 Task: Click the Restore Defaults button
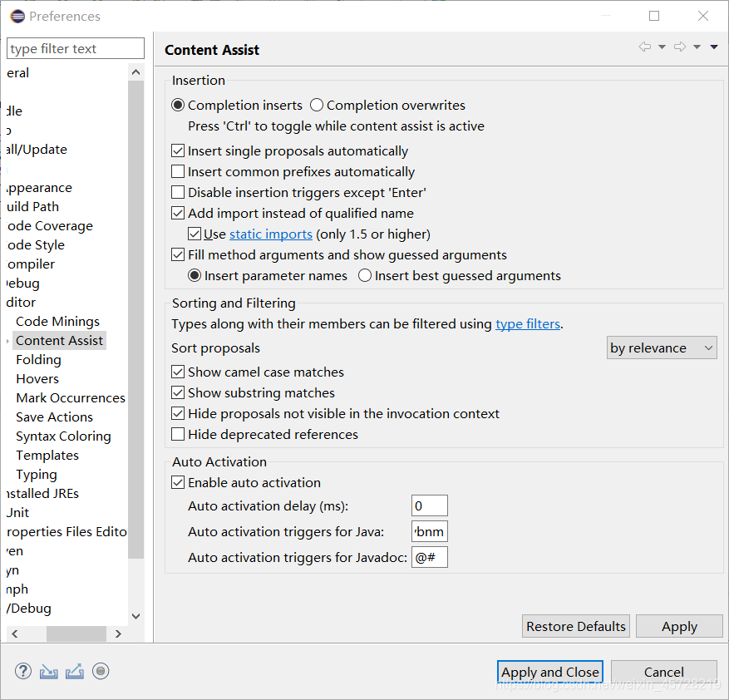point(576,627)
